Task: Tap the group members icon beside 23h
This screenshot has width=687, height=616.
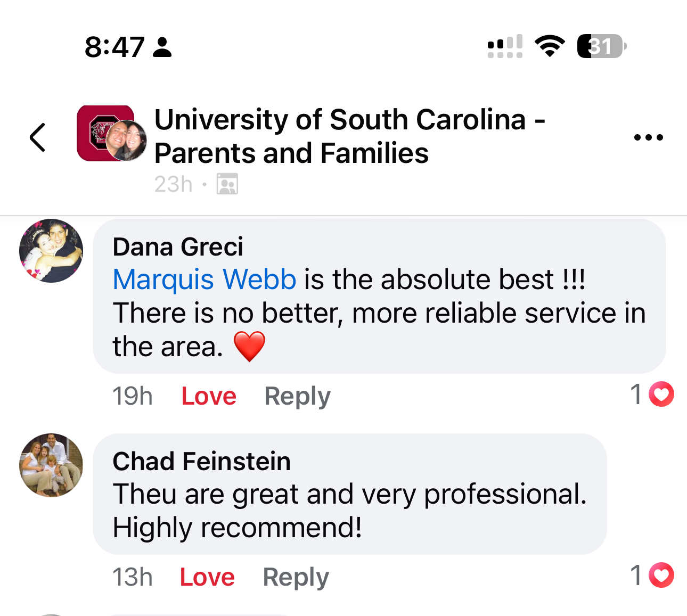Action: pos(227,184)
